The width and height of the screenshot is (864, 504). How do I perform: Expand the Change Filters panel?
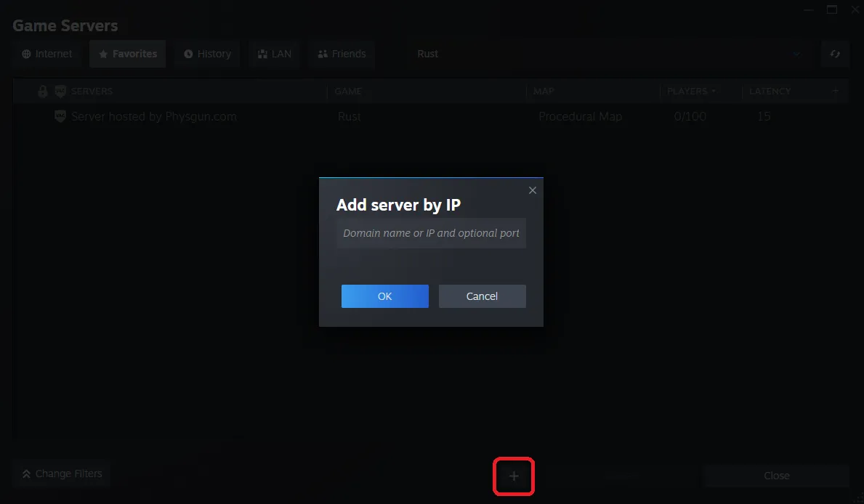[62, 473]
